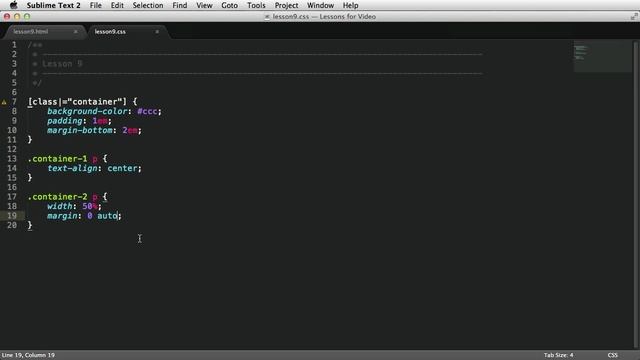
Task: Click the margin property on line 19
Action: [62, 216]
